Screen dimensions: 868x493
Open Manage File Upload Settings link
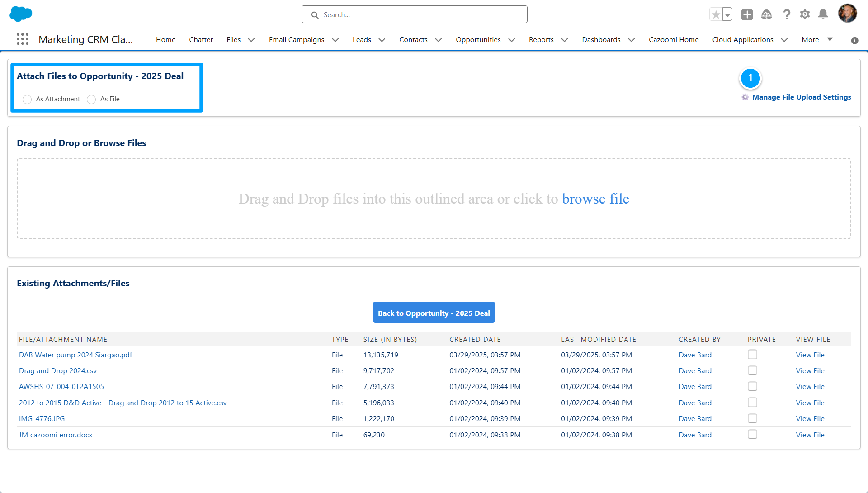click(x=801, y=97)
